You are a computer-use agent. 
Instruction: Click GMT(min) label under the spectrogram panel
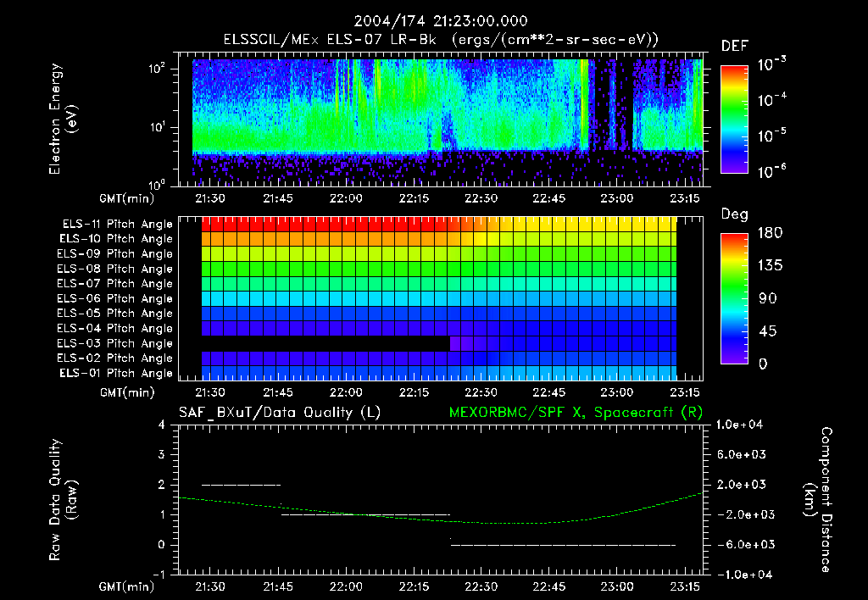pos(127,198)
